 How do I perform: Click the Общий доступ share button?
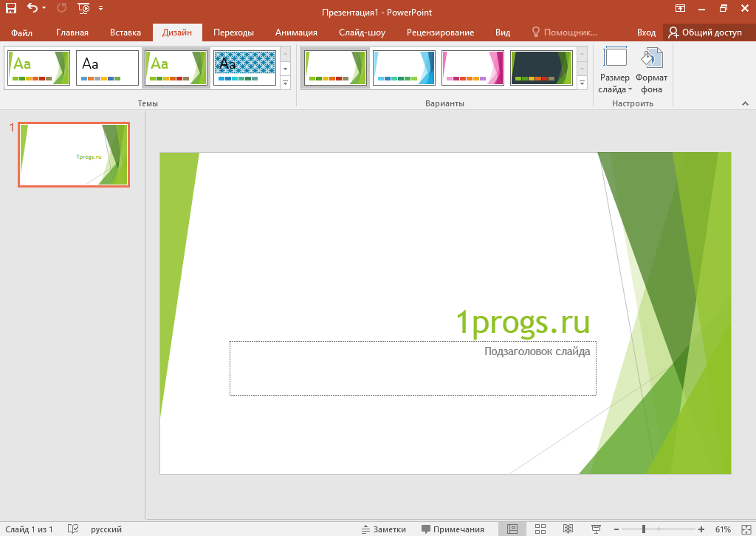click(x=705, y=32)
